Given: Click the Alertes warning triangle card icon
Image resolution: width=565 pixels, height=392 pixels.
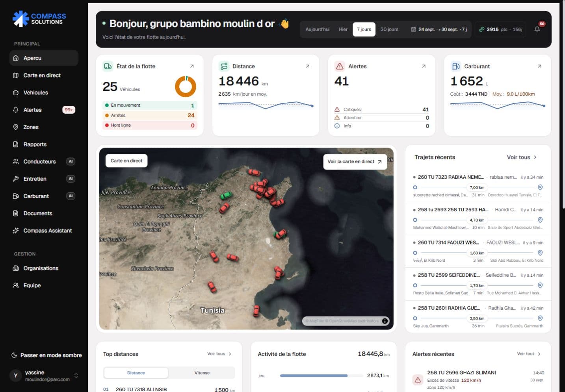Looking at the screenshot, I should pyautogui.click(x=340, y=66).
